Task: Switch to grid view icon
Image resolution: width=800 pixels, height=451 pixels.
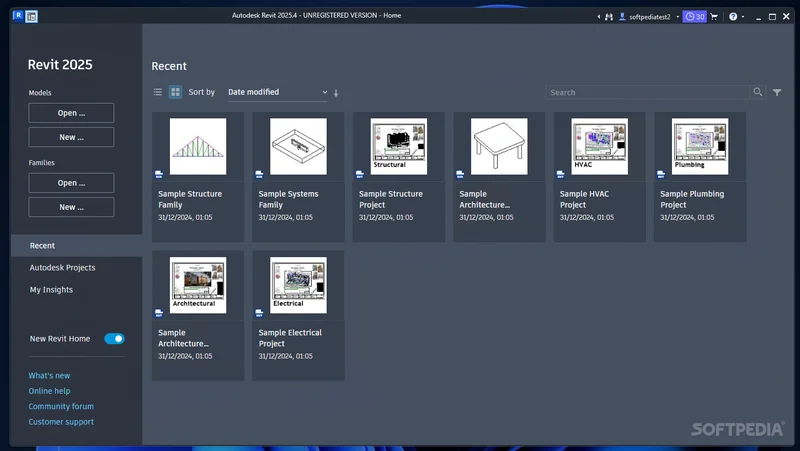Action: click(x=175, y=92)
